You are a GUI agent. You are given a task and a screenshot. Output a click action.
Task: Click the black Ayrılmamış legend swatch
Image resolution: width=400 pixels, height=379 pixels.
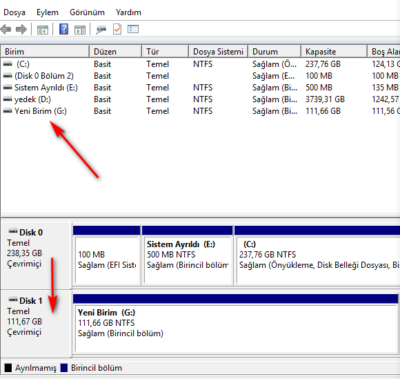pos(8,368)
